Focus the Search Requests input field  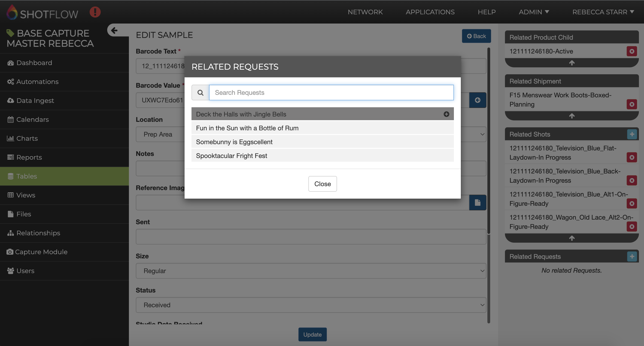331,93
